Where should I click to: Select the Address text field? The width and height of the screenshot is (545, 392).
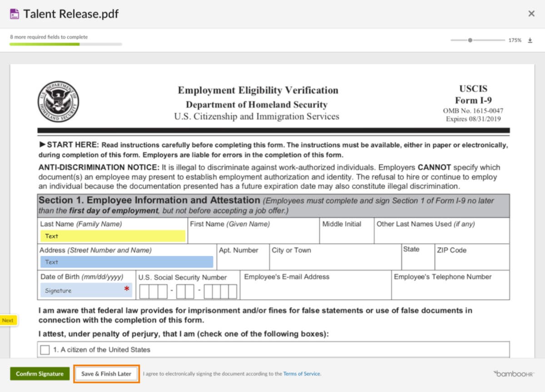coord(126,262)
